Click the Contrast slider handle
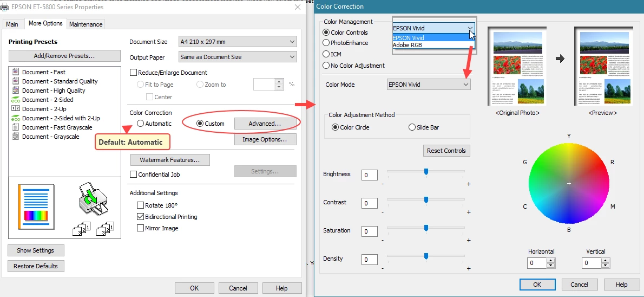 (426, 200)
